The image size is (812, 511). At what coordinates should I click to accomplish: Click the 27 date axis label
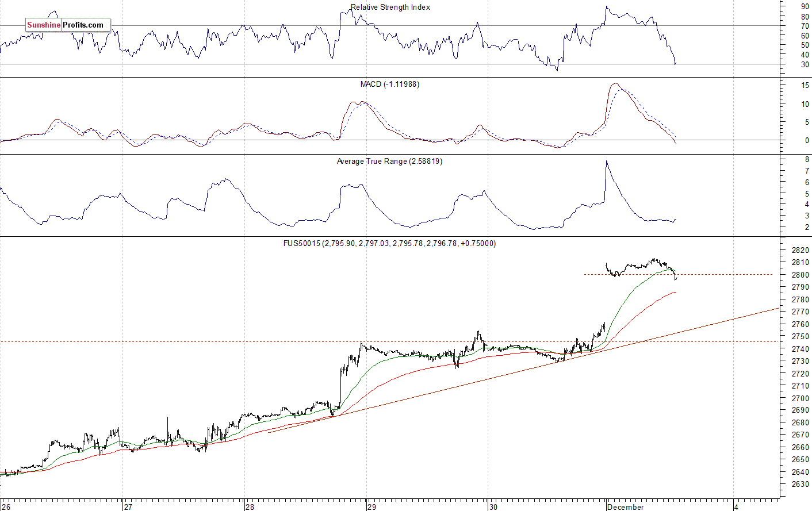pyautogui.click(x=129, y=507)
